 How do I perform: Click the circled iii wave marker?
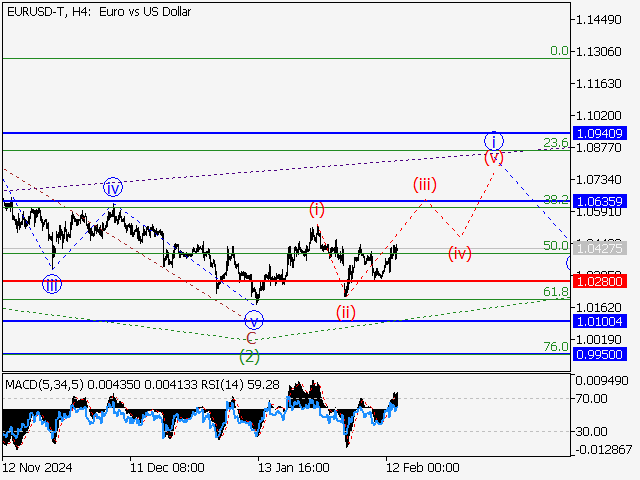(x=51, y=284)
